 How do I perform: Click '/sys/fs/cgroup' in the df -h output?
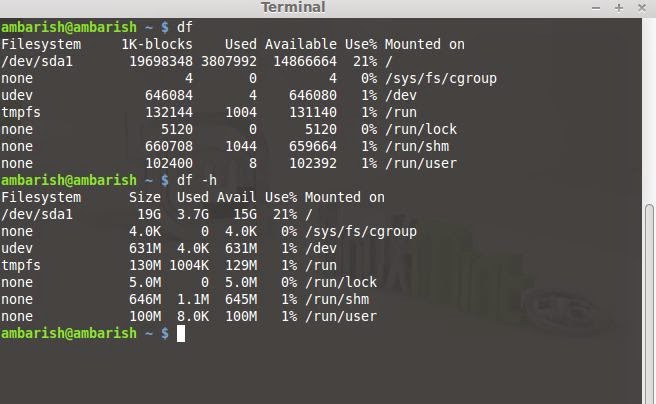(x=361, y=232)
